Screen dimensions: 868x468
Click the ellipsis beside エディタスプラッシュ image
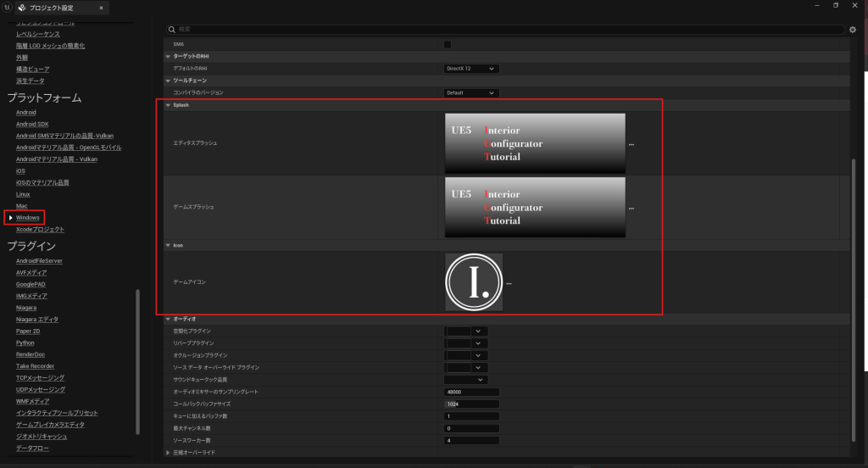(632, 145)
